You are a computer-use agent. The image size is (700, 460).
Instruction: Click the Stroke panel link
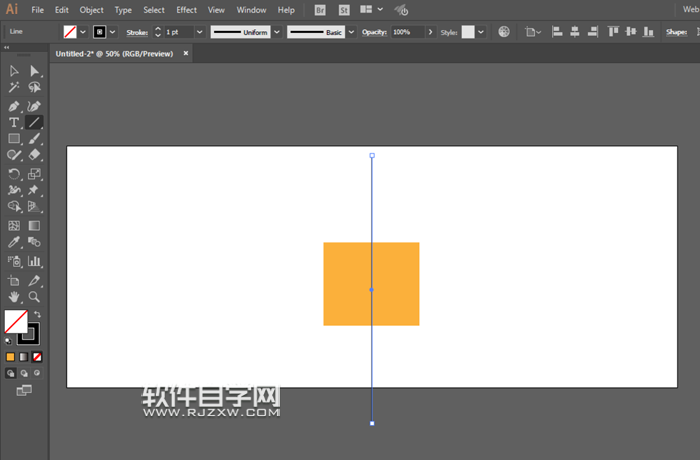click(x=136, y=32)
